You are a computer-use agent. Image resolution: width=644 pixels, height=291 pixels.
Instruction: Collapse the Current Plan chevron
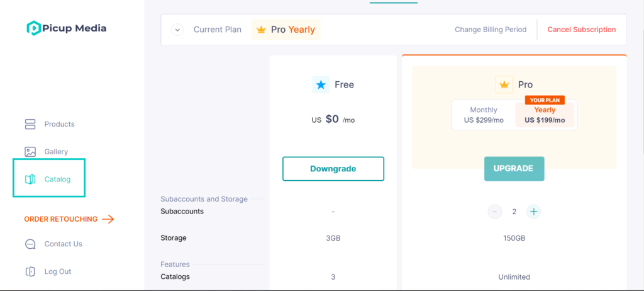coord(177,30)
